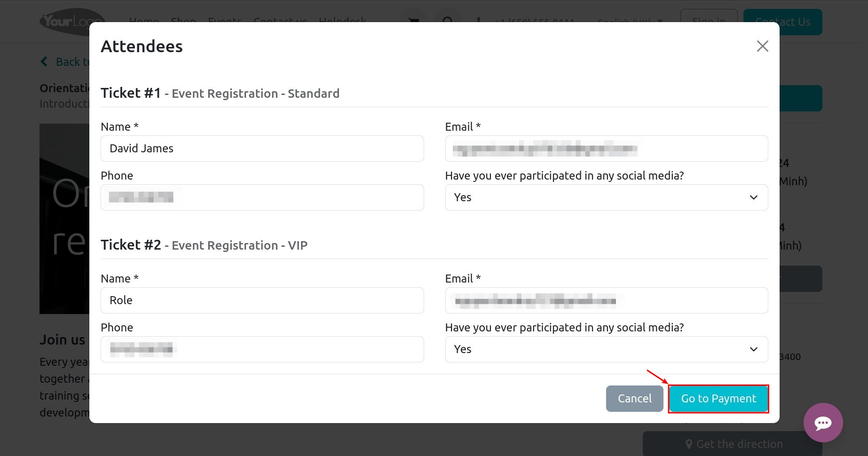Screen dimensions: 868x456
Task: Click Ticket #2 Email input field
Action: tap(607, 300)
